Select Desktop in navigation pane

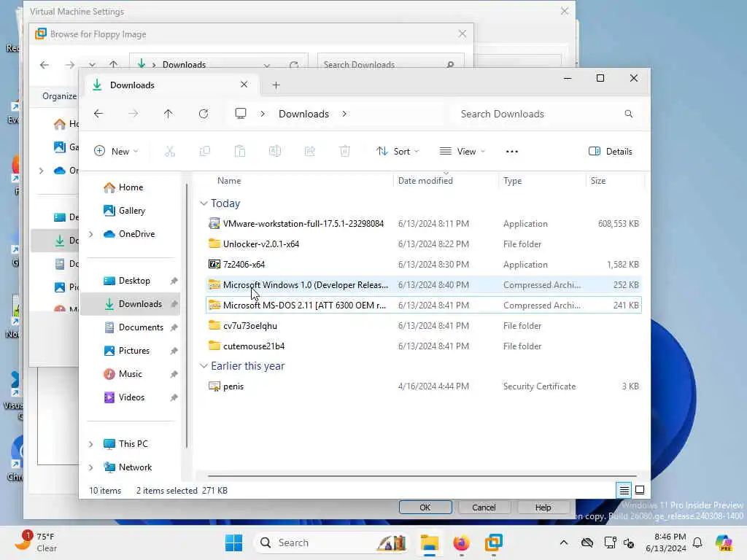130,281
